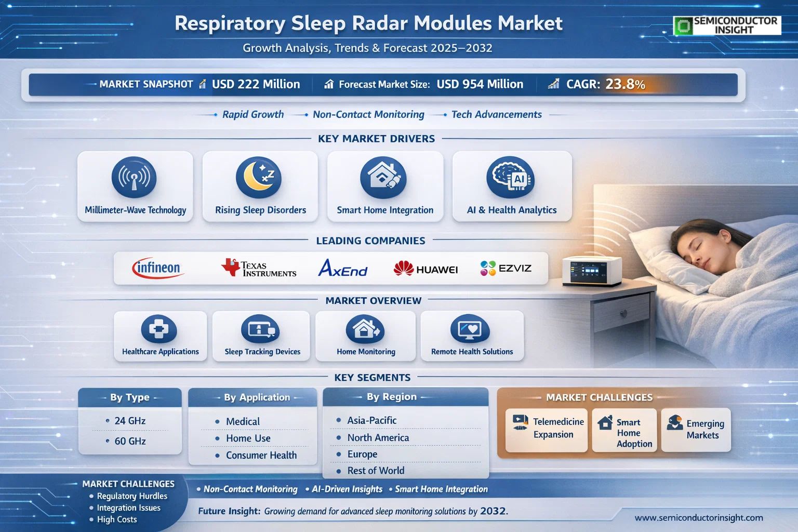Click the USD 954 Million forecast value

[480, 84]
